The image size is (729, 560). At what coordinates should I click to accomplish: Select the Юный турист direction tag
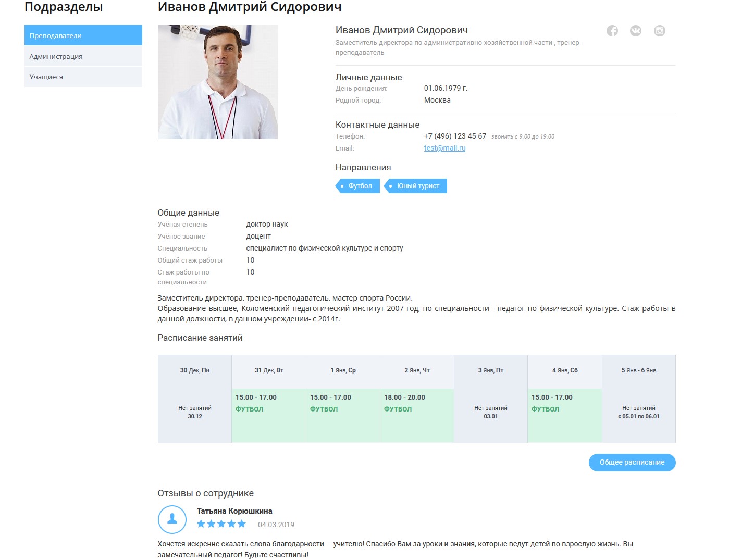tap(416, 186)
